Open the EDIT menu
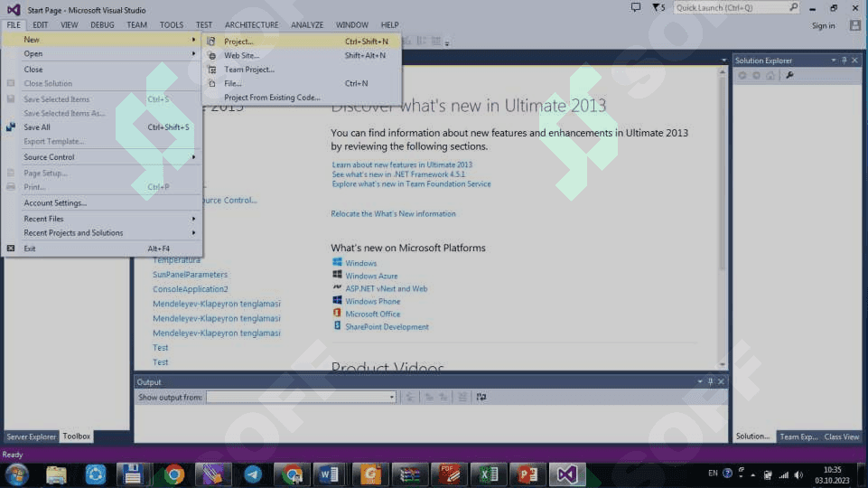Viewport: 868px width, 488px height. [x=40, y=25]
